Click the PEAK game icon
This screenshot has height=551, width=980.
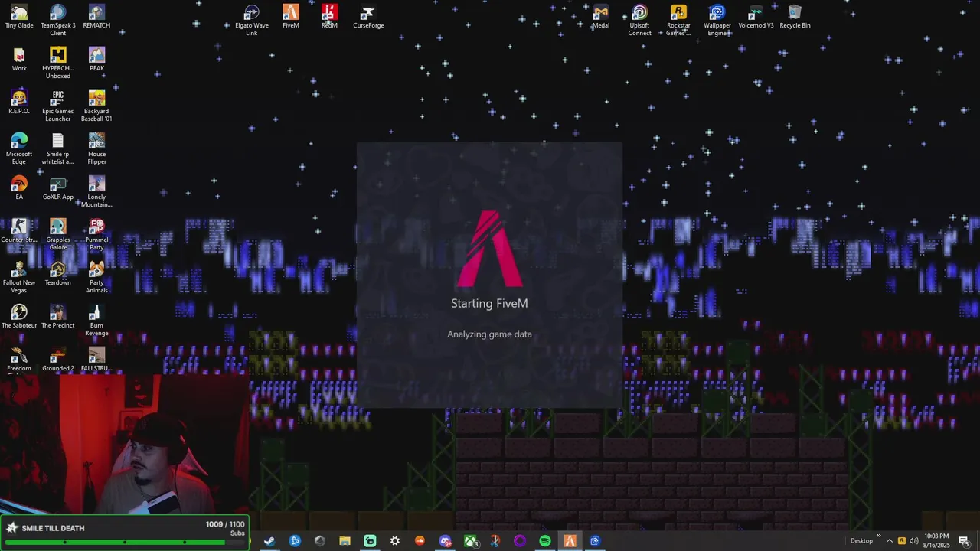point(96,60)
